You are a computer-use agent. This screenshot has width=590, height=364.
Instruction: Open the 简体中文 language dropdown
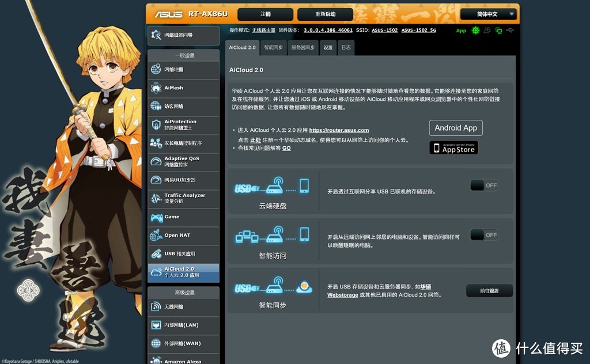tap(487, 13)
